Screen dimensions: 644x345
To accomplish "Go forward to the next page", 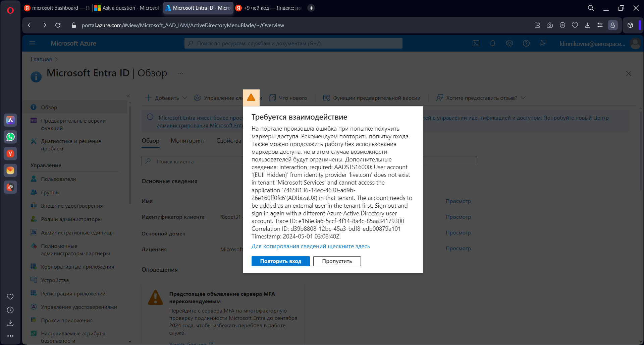I will tap(45, 25).
